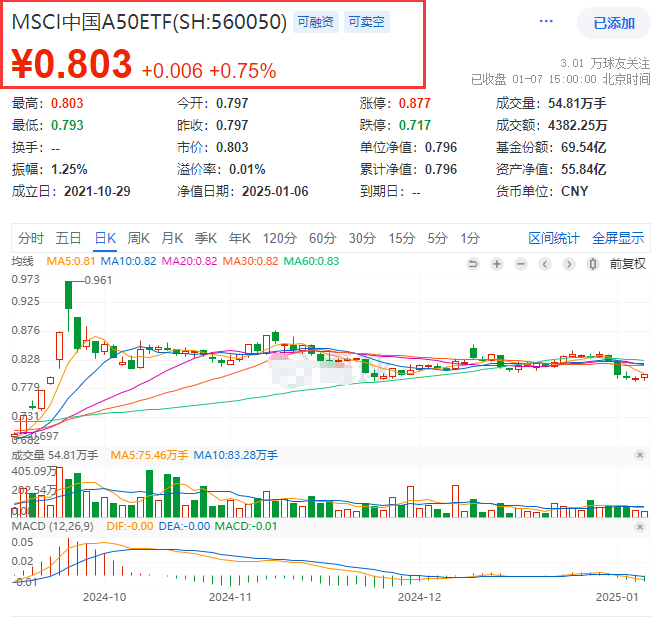664x617 pixels.
Task: Zoom out the chart with minus icon
Action: pos(521,264)
